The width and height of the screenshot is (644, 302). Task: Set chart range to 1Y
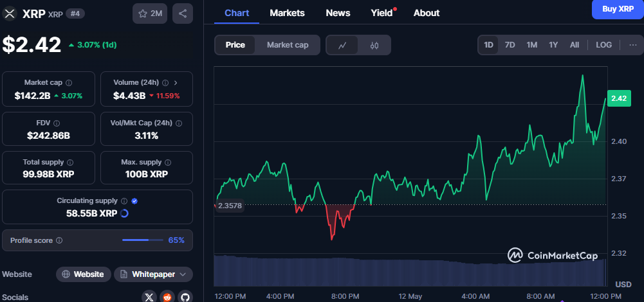point(553,45)
